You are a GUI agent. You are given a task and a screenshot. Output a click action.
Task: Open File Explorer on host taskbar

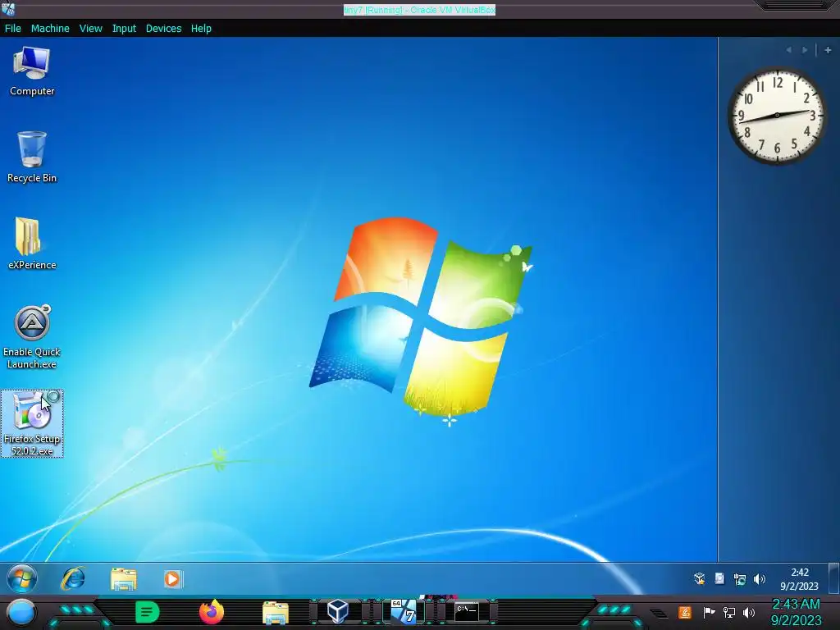click(276, 613)
